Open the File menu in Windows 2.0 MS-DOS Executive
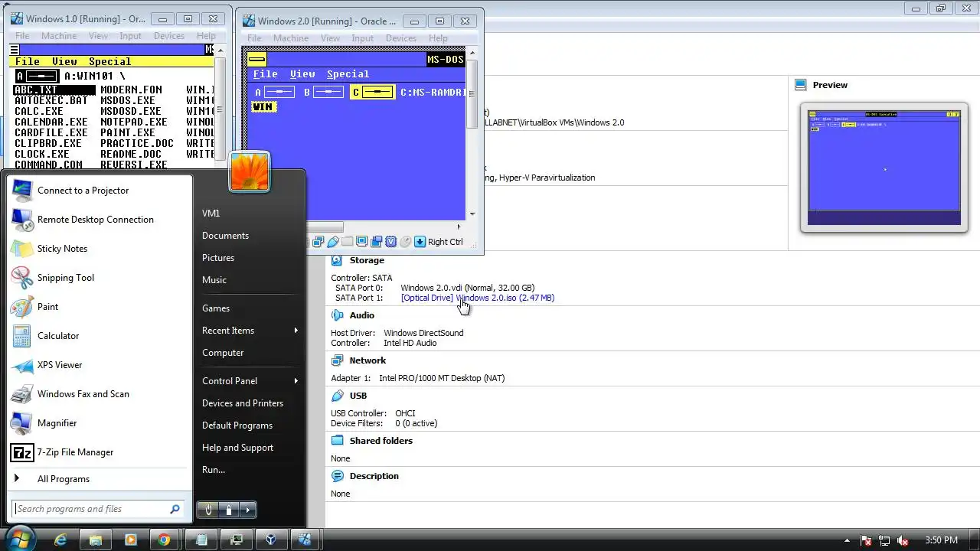The width and height of the screenshot is (980, 551). pos(265,74)
